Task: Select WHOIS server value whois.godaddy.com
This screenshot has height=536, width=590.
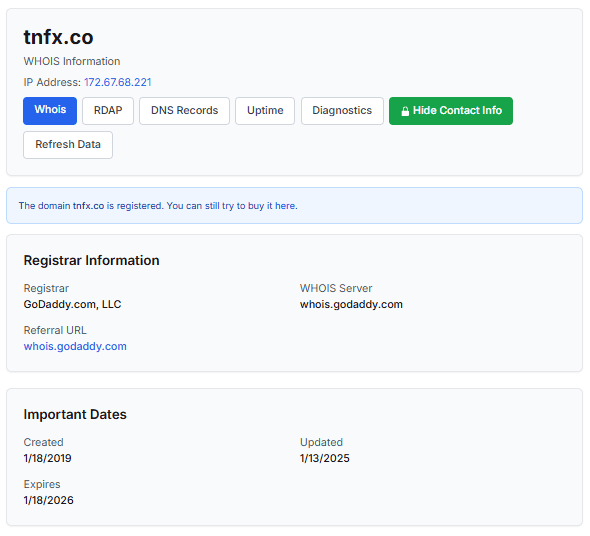Action: point(351,304)
